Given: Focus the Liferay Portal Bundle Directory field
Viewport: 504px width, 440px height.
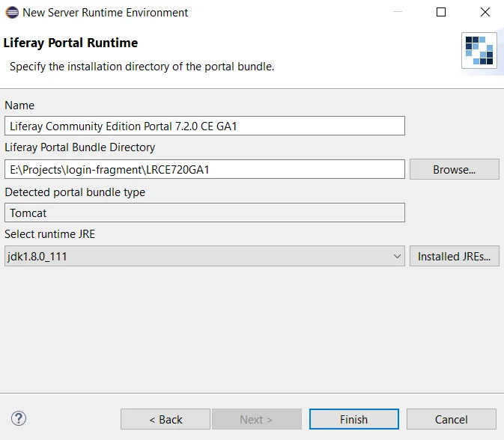Looking at the screenshot, I should (204, 169).
